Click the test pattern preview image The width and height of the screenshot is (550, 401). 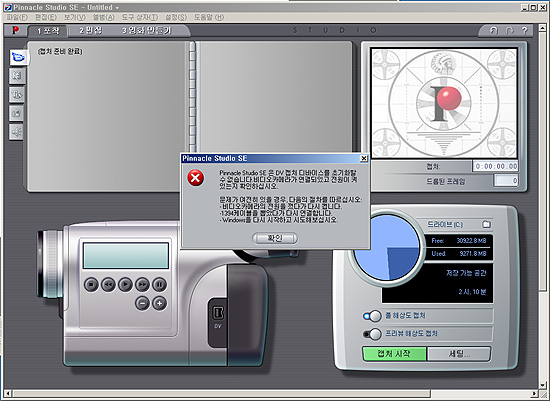pos(444,103)
